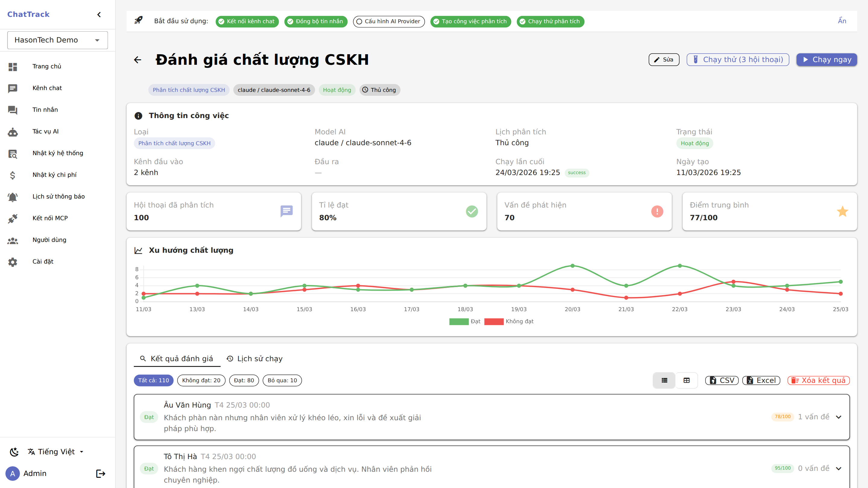This screenshot has height=488, width=868.
Task: Open Tiếng Việt language dropdown
Action: [56, 452]
